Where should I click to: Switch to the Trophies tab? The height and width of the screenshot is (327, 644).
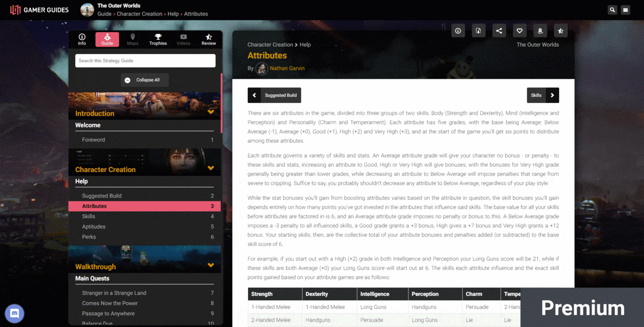(x=158, y=40)
